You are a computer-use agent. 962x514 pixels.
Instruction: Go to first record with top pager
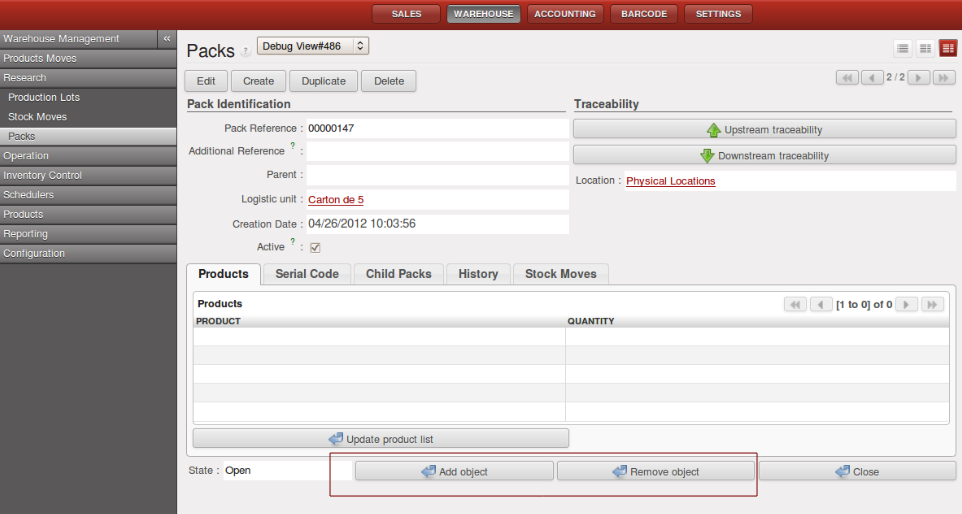pos(847,77)
